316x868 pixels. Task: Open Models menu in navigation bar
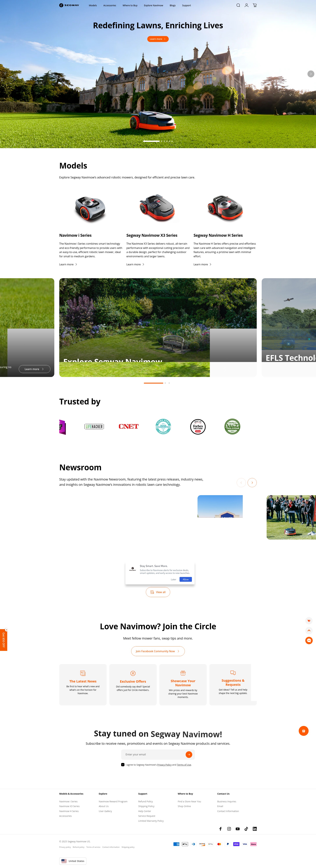click(x=93, y=5)
